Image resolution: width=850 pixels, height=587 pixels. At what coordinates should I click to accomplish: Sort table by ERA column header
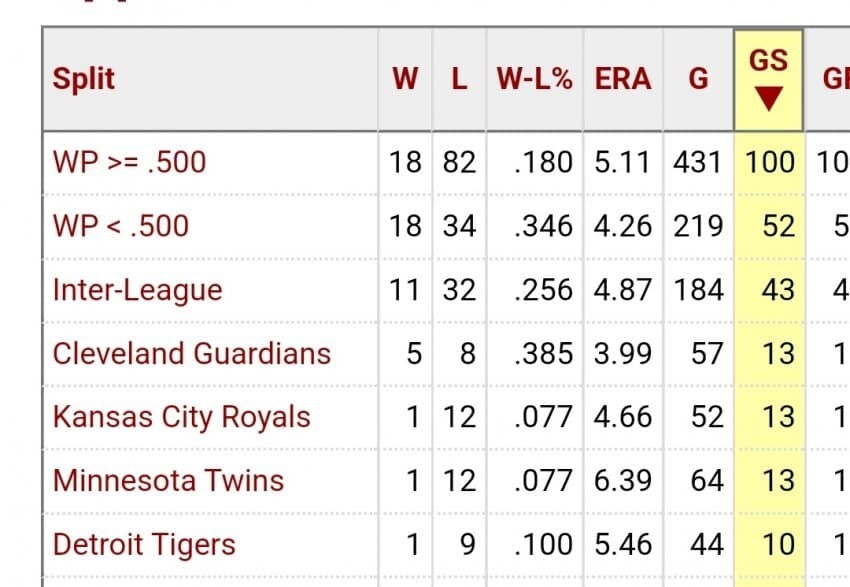(622, 80)
